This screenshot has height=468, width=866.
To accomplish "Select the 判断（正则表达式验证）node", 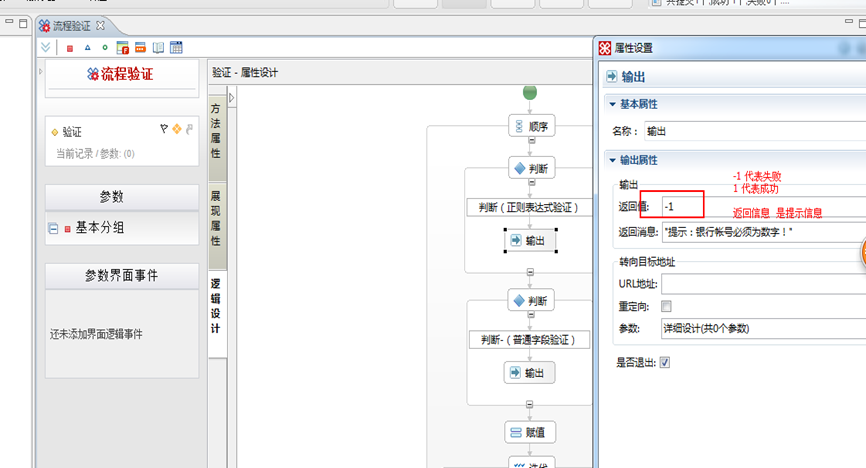I will coord(529,207).
